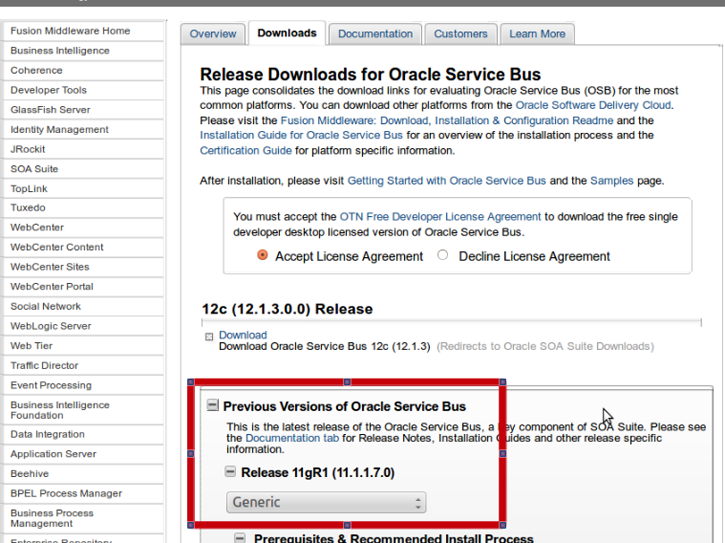Open Web Tier sidebar item
725x543 pixels.
[x=83, y=346]
